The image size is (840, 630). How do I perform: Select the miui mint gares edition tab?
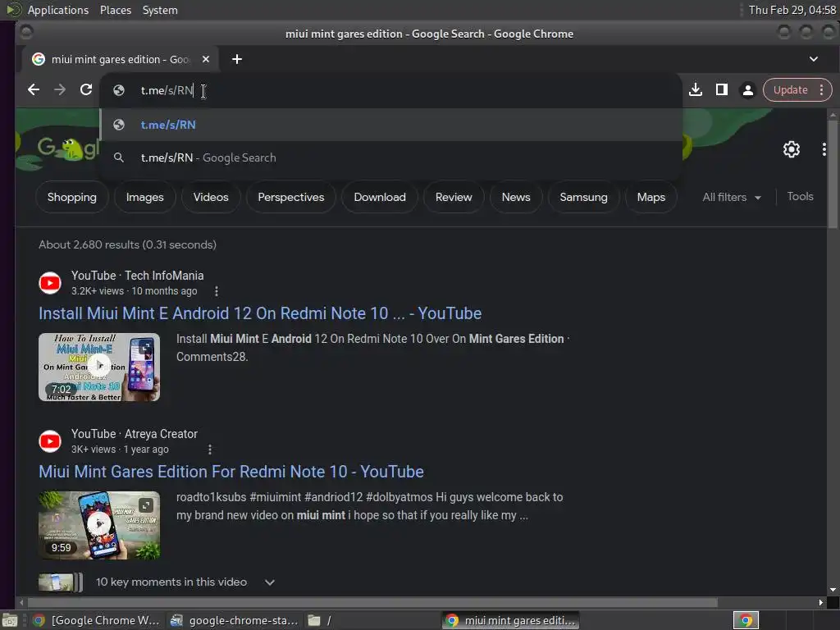[x=120, y=59]
